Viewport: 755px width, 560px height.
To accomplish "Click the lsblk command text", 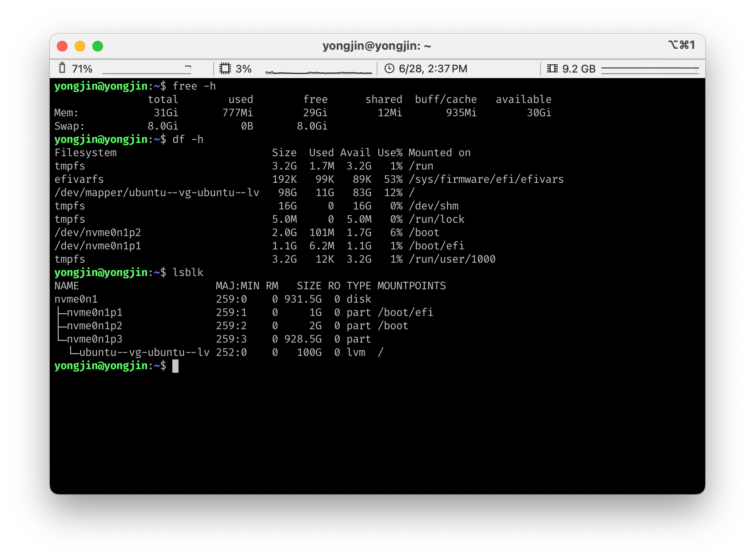I will click(x=188, y=272).
